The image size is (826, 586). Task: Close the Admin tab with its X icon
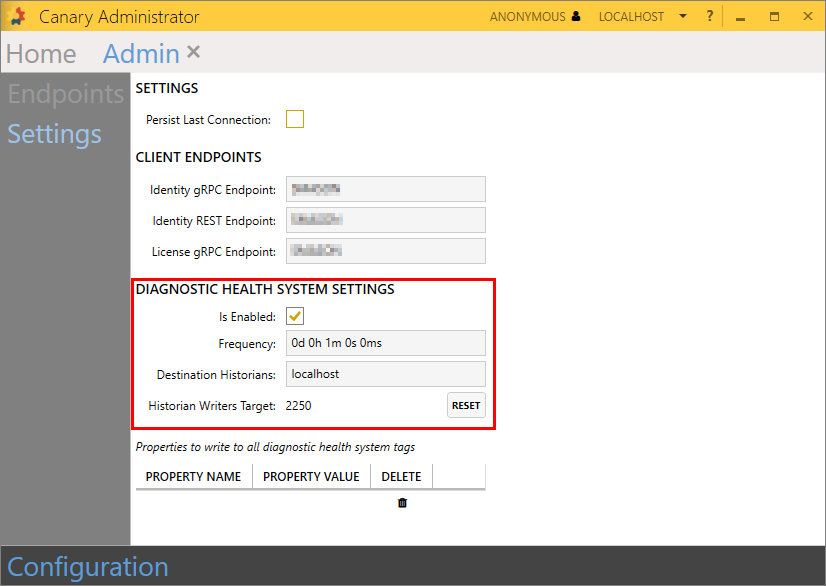tap(193, 52)
